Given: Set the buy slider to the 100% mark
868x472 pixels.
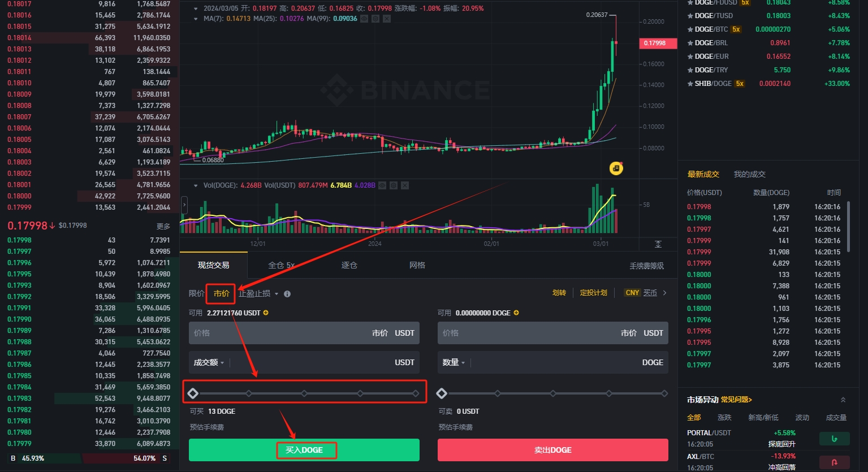Looking at the screenshot, I should (416, 393).
